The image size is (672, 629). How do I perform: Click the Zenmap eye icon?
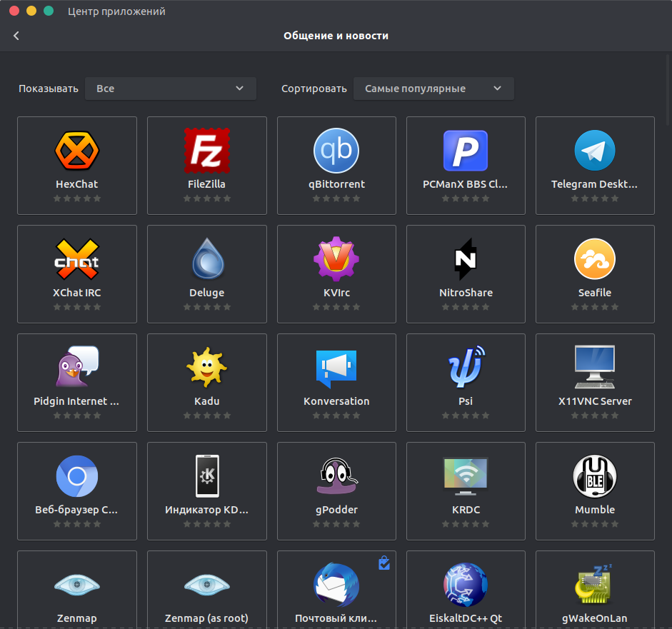click(77, 585)
